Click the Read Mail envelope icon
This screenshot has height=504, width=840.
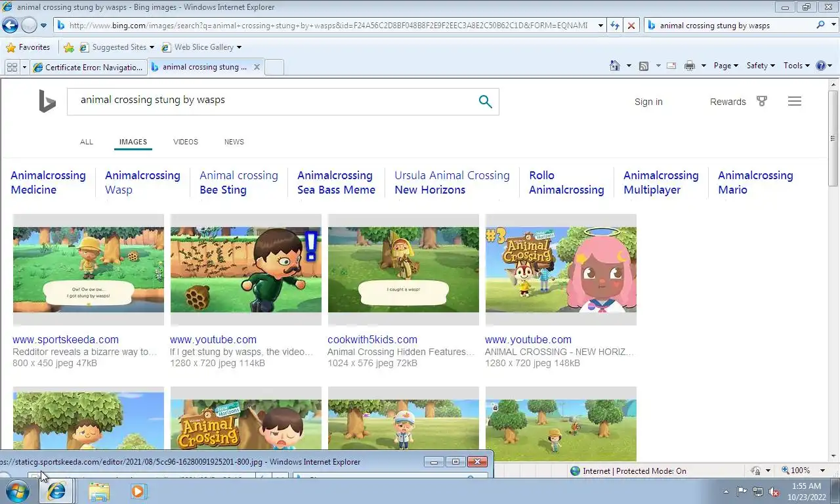(x=671, y=66)
